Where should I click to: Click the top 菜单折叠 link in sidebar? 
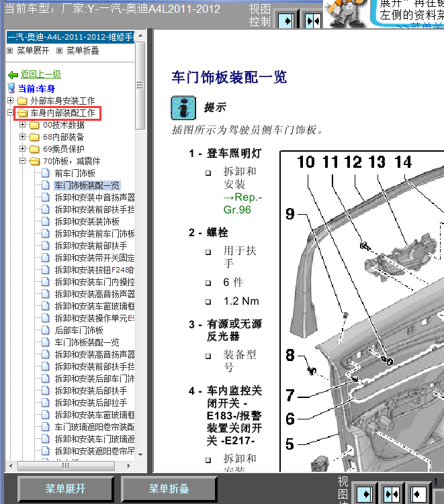(83, 51)
